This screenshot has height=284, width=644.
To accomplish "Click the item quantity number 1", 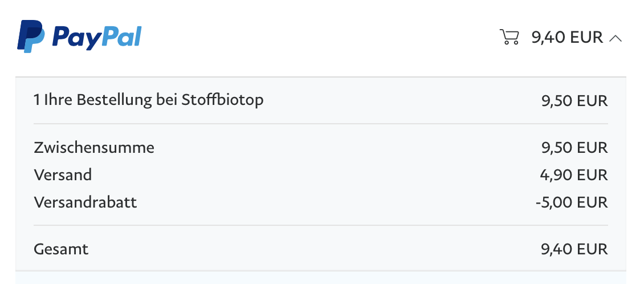I will click(36, 101).
